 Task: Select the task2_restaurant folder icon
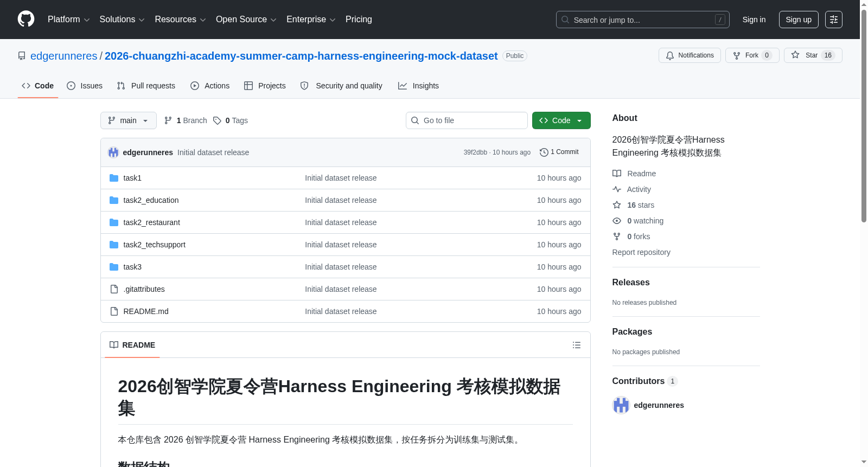[114, 222]
